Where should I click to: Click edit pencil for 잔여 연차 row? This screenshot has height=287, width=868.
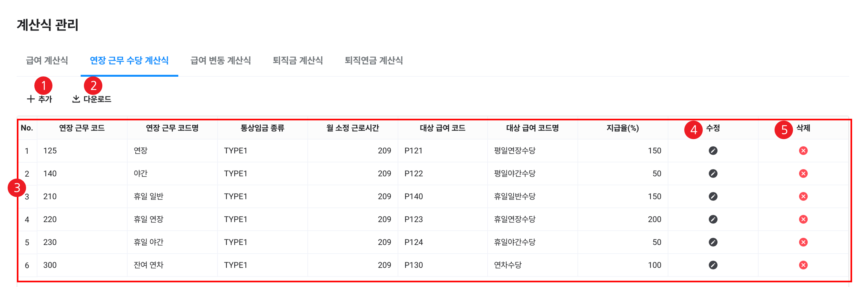(x=713, y=265)
